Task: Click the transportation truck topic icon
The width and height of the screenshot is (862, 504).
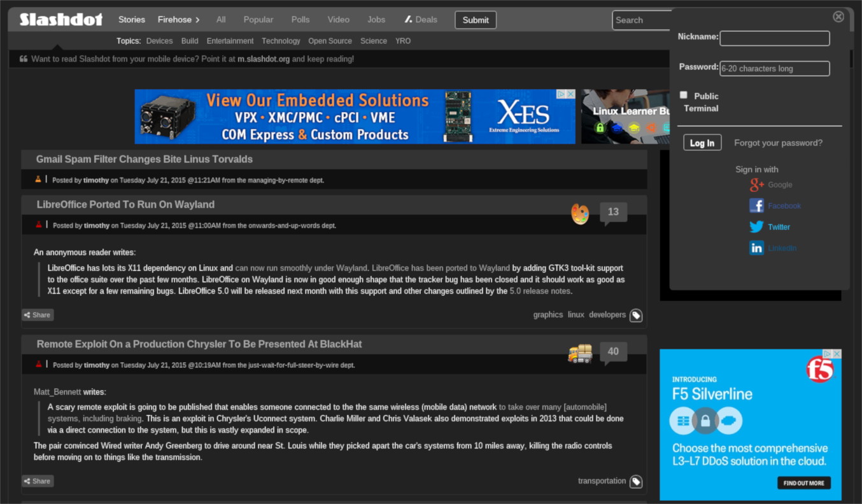Action: [580, 353]
